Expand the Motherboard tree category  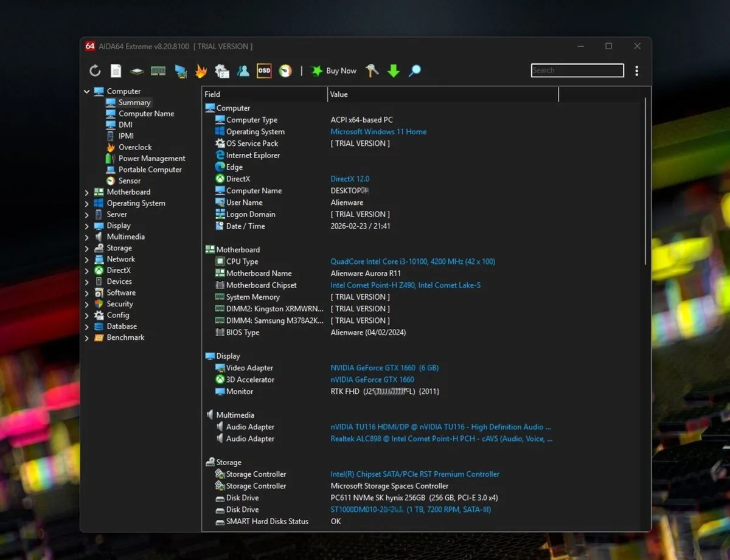(88, 192)
